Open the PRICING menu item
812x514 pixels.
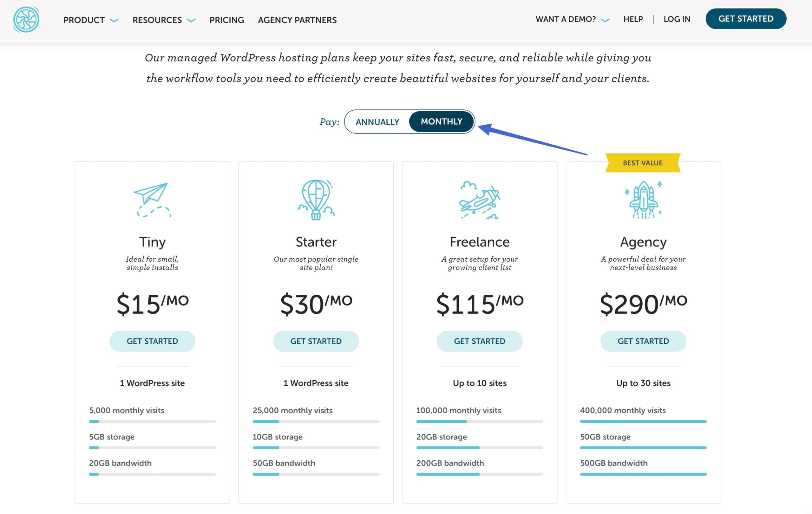[x=226, y=20]
